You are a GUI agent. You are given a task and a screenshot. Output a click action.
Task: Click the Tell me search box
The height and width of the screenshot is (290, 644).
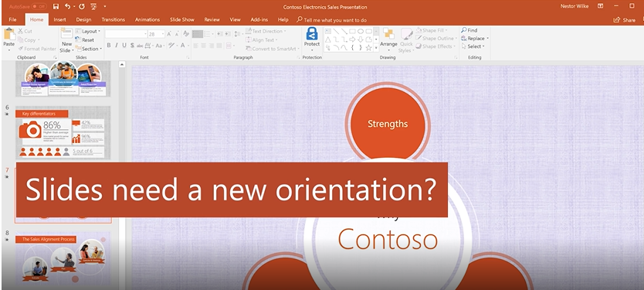[x=332, y=20]
